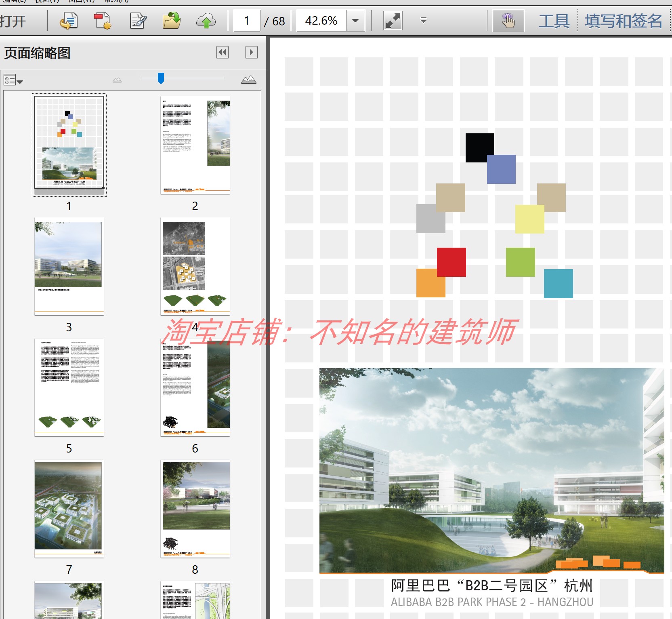Click the create PDF icon with red page
The image size is (672, 619).
tap(103, 21)
